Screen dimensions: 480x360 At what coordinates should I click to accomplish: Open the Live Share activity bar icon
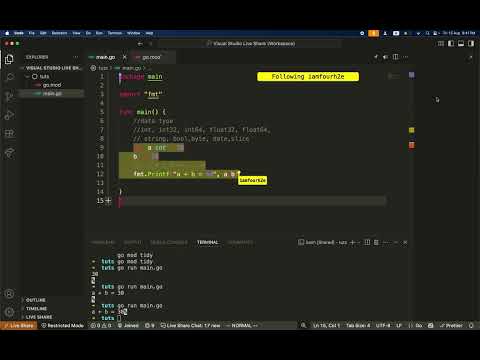pos(9,153)
